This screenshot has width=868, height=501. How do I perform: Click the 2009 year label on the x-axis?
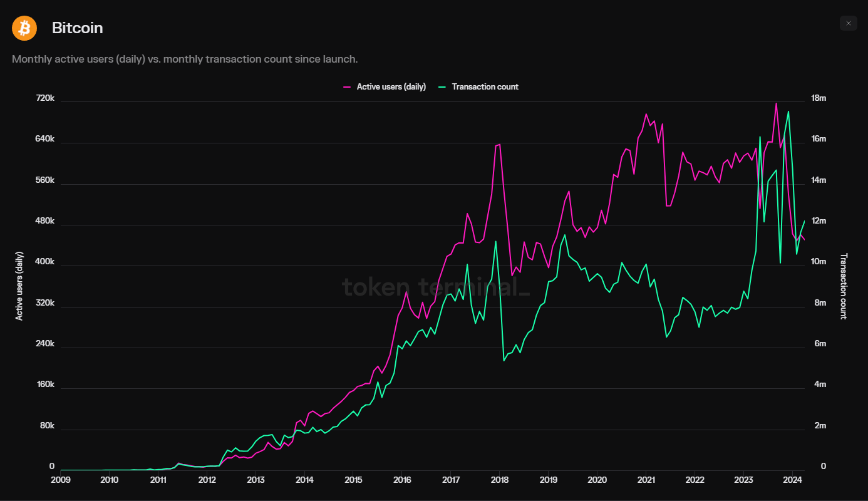click(61, 480)
